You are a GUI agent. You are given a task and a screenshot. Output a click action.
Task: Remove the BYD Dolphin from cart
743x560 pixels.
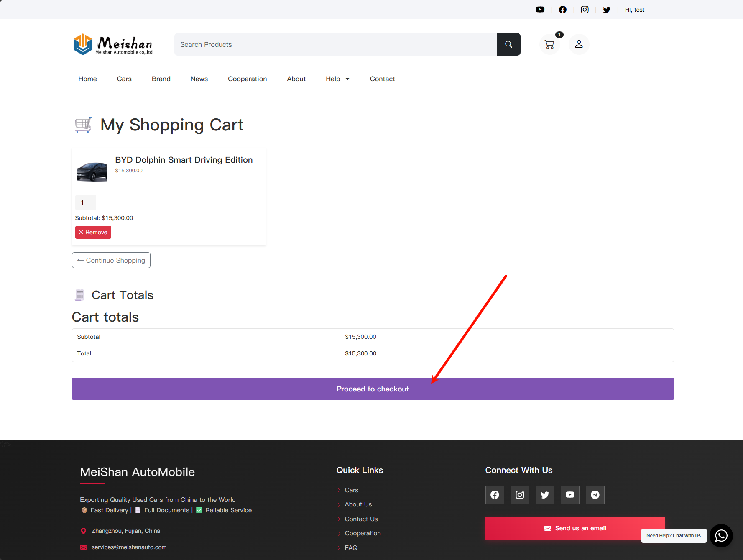tap(93, 232)
